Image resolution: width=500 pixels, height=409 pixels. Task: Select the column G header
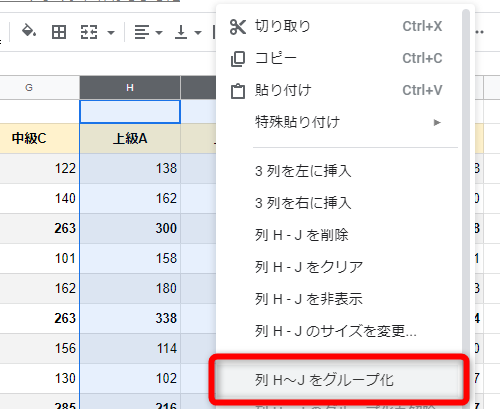coord(39,88)
